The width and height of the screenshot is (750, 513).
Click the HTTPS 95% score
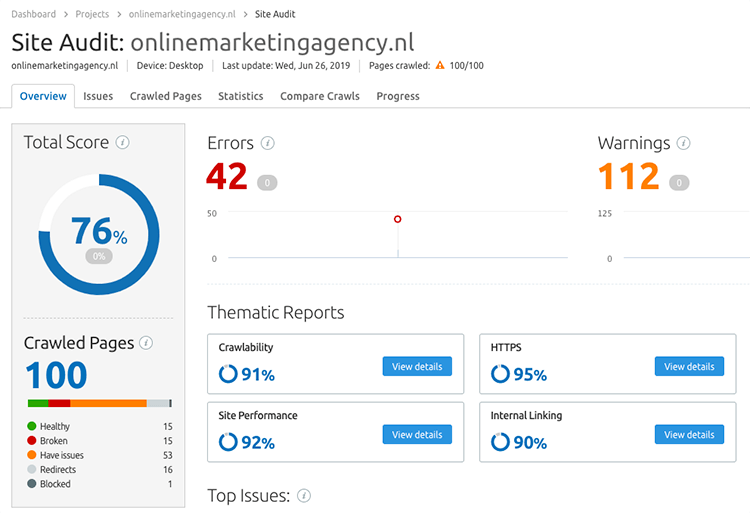tap(530, 375)
